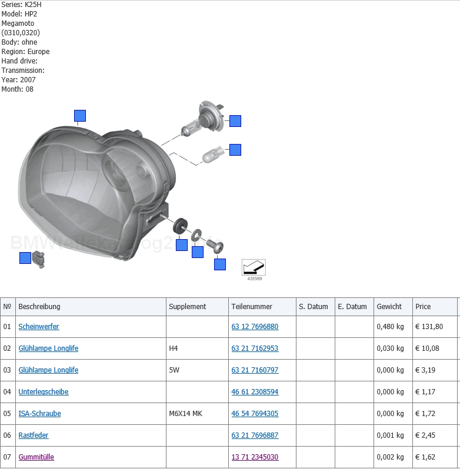Open part number 13 71 2345030

coord(255,457)
